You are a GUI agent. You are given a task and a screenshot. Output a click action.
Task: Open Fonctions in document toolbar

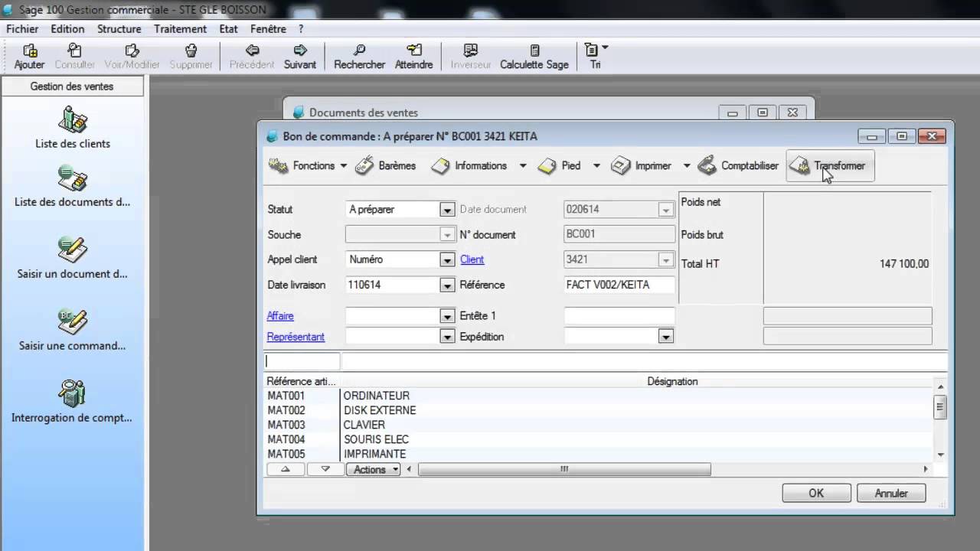302,165
